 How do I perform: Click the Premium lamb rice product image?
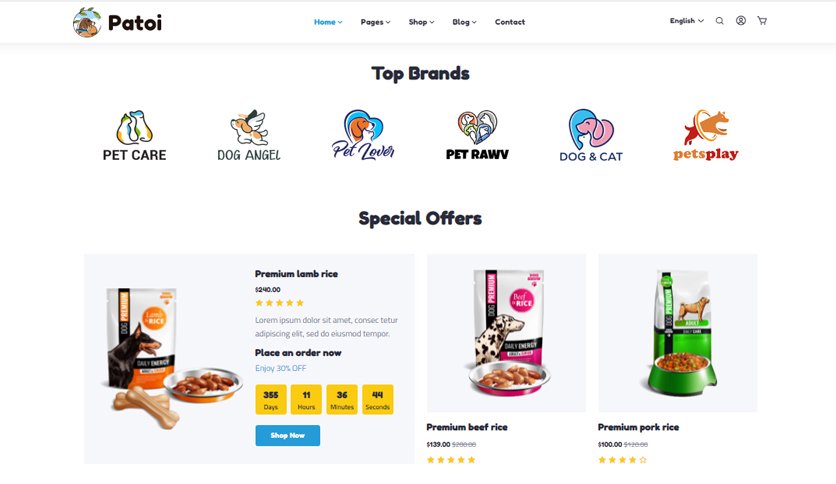[x=170, y=358]
